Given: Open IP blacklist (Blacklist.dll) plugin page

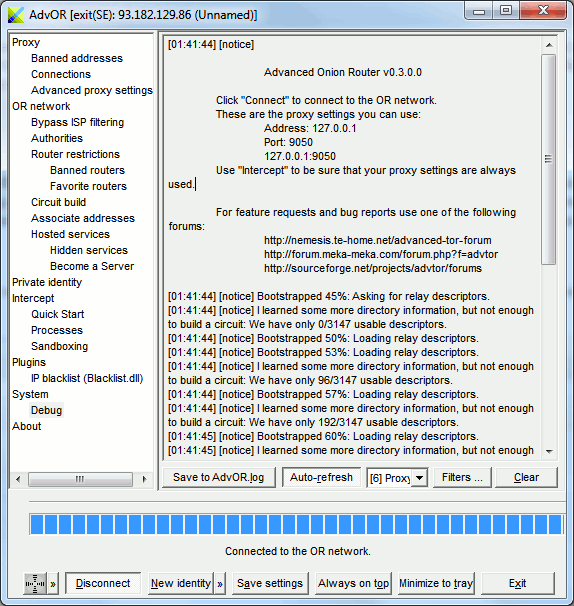Looking at the screenshot, I should pyautogui.click(x=87, y=378).
